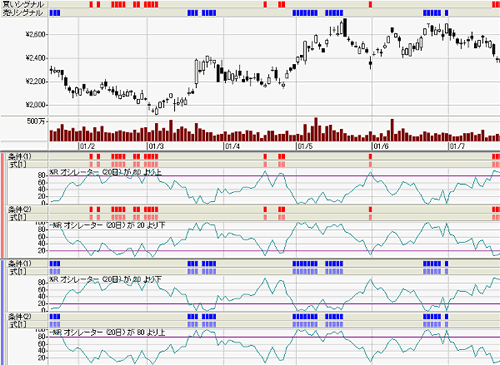Select the 売りシグナル row label
Viewport: 500px width, 365px height.
coord(23,13)
